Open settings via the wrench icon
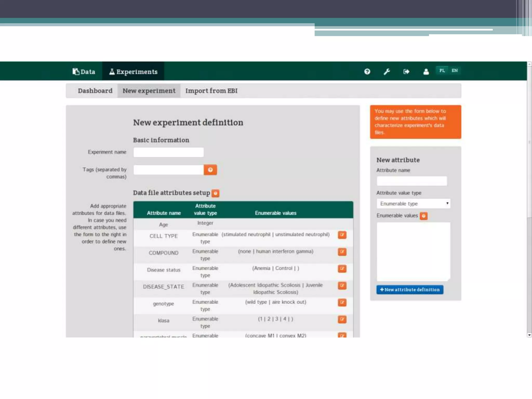Image resolution: width=532 pixels, height=399 pixels. (387, 71)
